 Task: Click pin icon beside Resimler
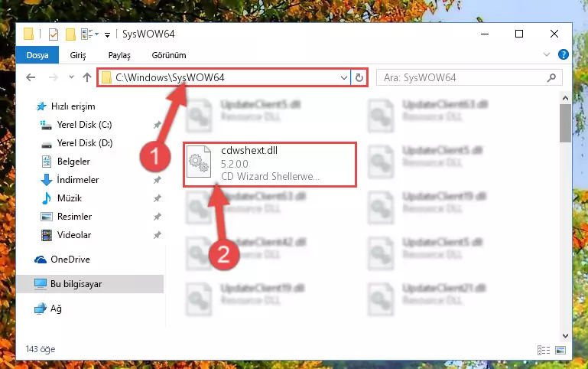click(157, 217)
